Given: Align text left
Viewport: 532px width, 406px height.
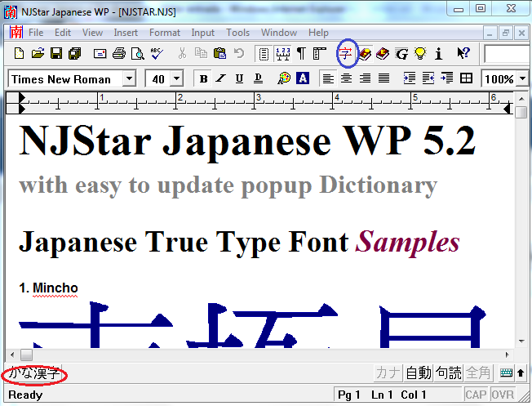Looking at the screenshot, I should point(328,78).
